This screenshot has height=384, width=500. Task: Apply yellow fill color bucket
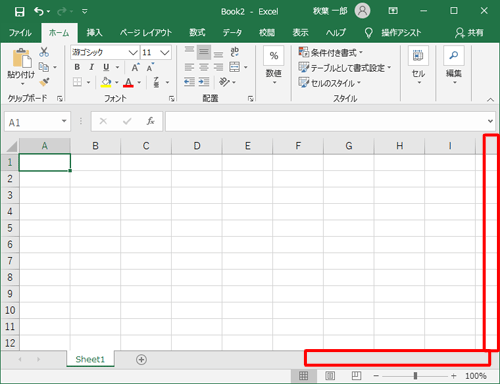click(x=106, y=82)
